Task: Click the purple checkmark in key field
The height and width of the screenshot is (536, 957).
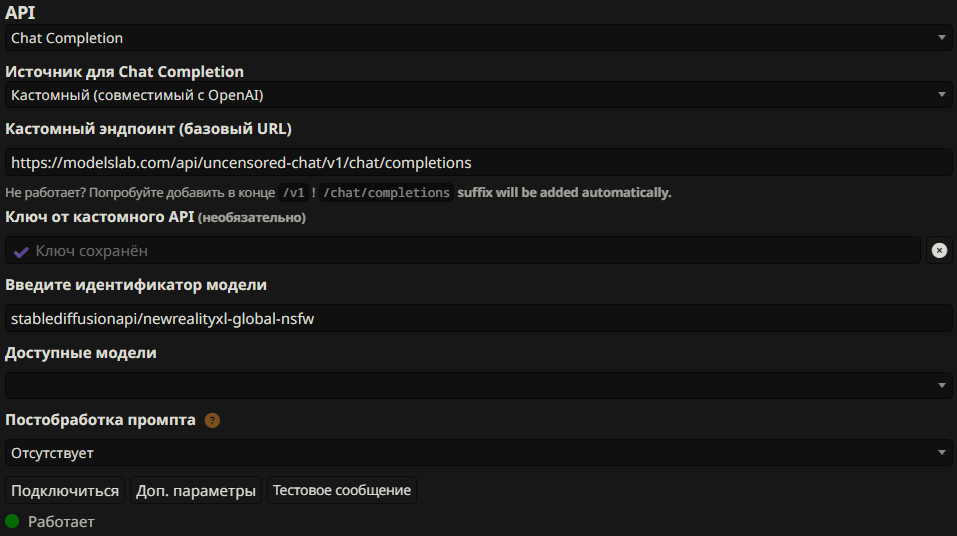Action: tap(21, 252)
